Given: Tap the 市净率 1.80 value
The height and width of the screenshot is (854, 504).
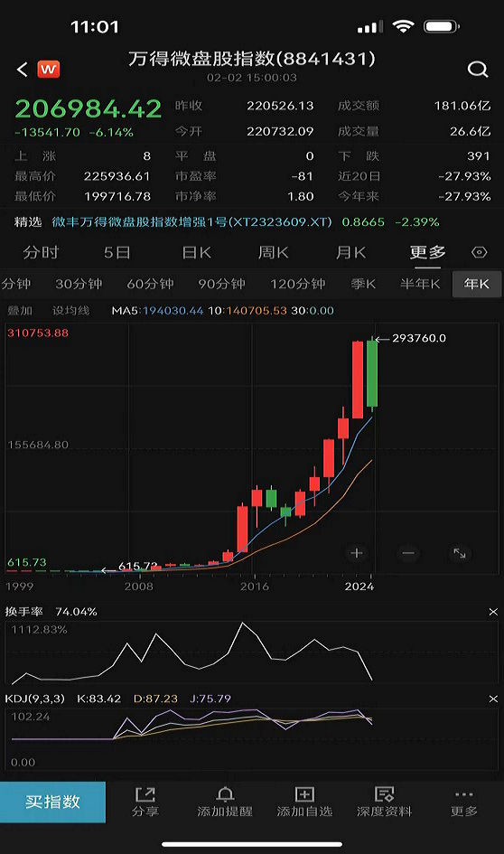Looking at the screenshot, I should pyautogui.click(x=301, y=196).
